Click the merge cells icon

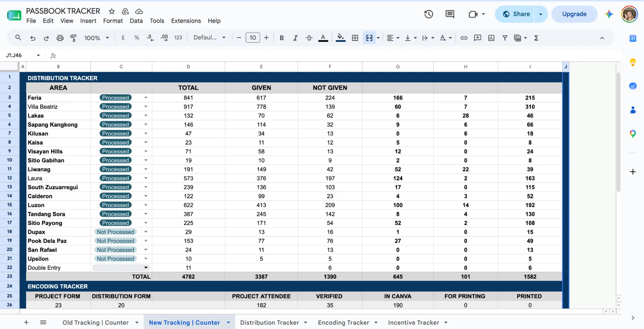[369, 38]
